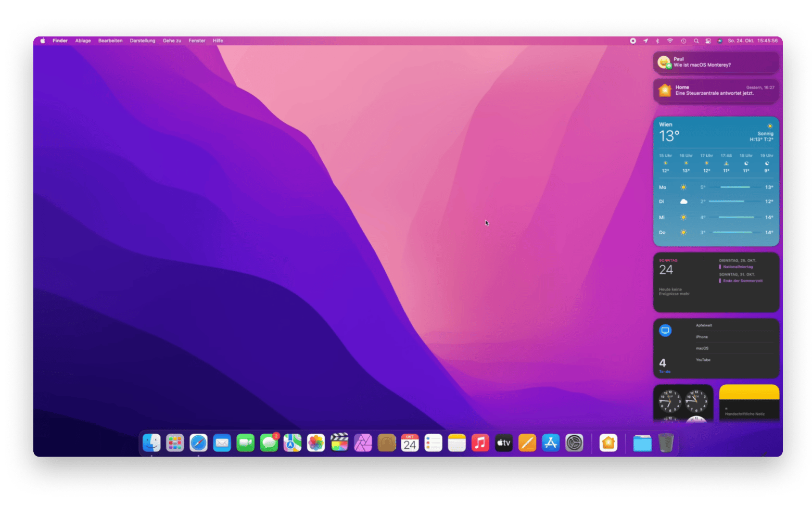This screenshot has width=812, height=505.
Task: Select YouTube reminder in widget
Action: pos(703,360)
